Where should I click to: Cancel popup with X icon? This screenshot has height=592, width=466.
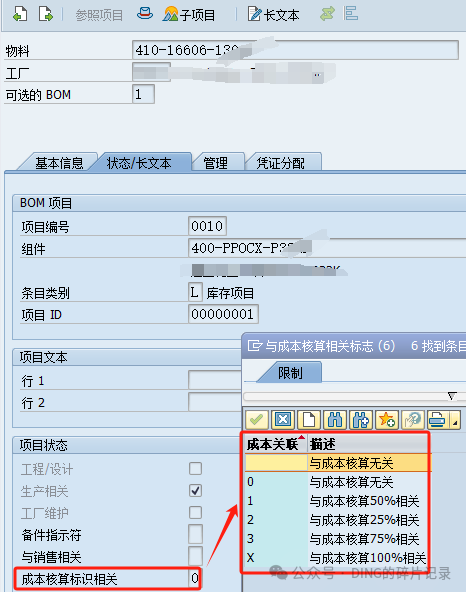pyautogui.click(x=283, y=420)
